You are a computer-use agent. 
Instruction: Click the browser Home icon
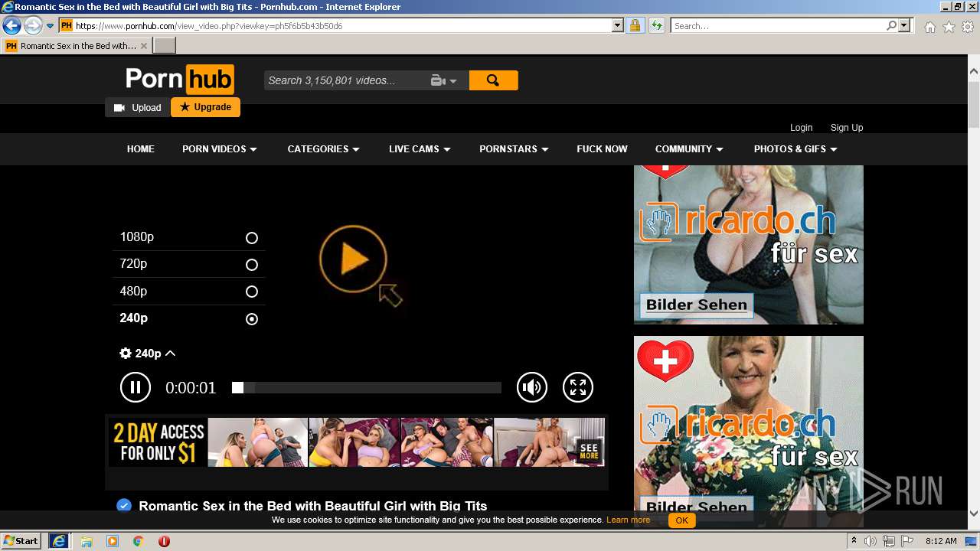(x=929, y=27)
